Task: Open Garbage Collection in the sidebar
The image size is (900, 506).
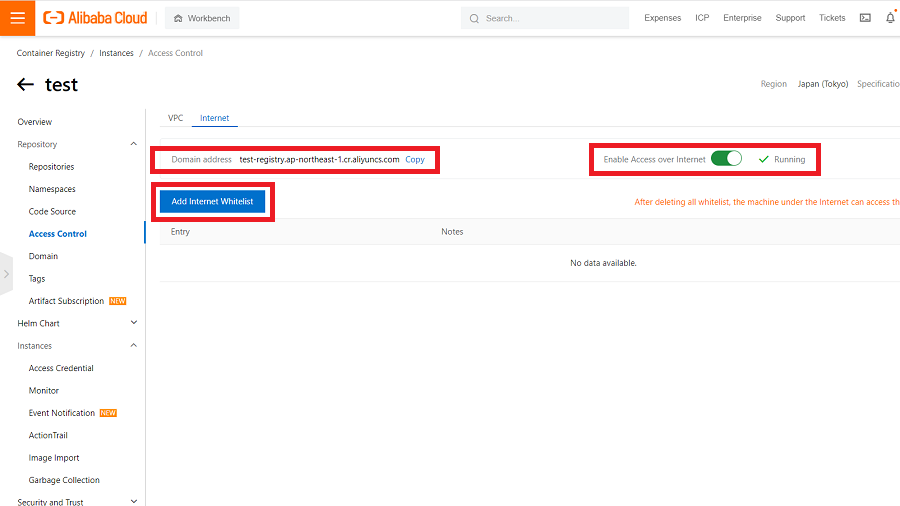Action: (x=64, y=480)
